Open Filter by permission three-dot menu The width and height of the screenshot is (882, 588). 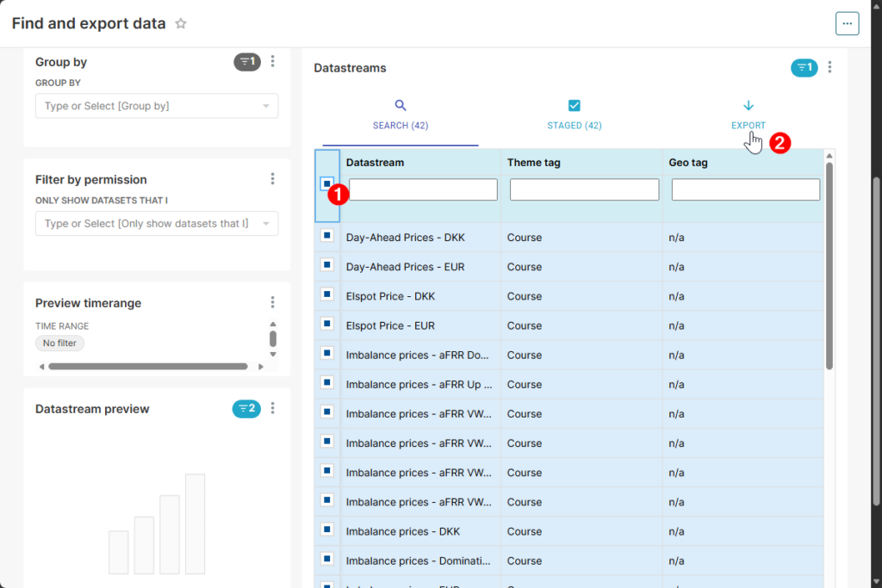[273, 179]
